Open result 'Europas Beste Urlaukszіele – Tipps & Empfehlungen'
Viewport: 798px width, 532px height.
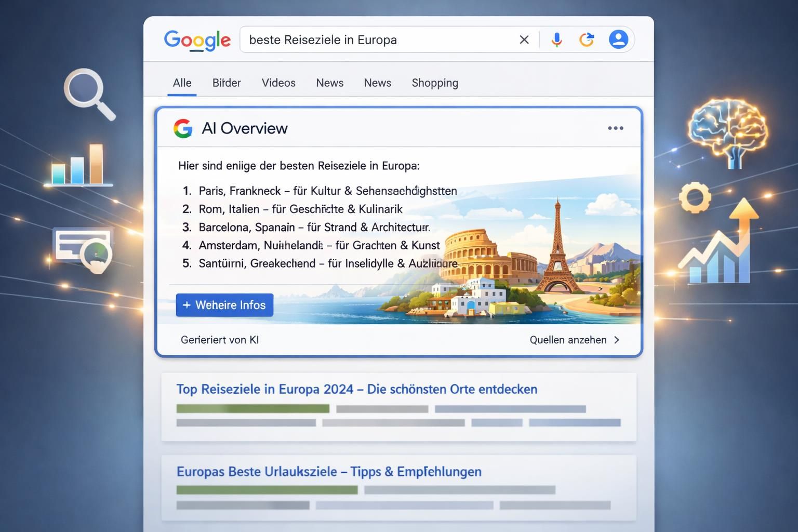click(x=329, y=472)
